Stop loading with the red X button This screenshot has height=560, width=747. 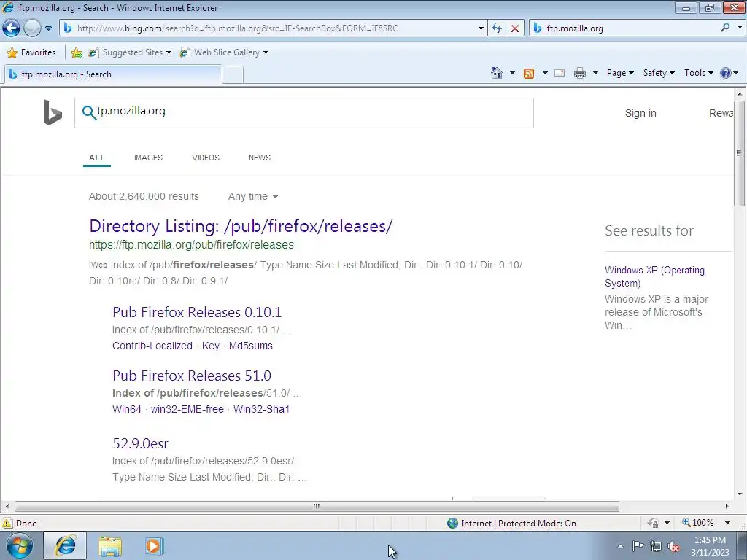[x=515, y=28]
